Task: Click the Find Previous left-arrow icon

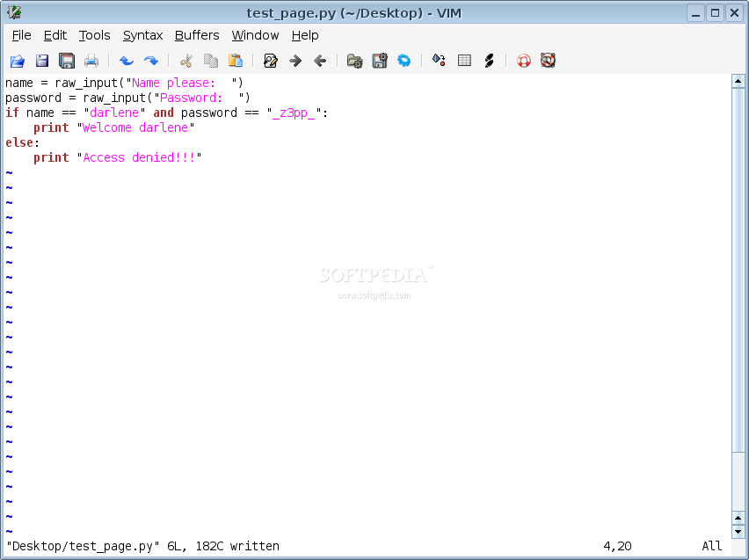Action: 320,61
